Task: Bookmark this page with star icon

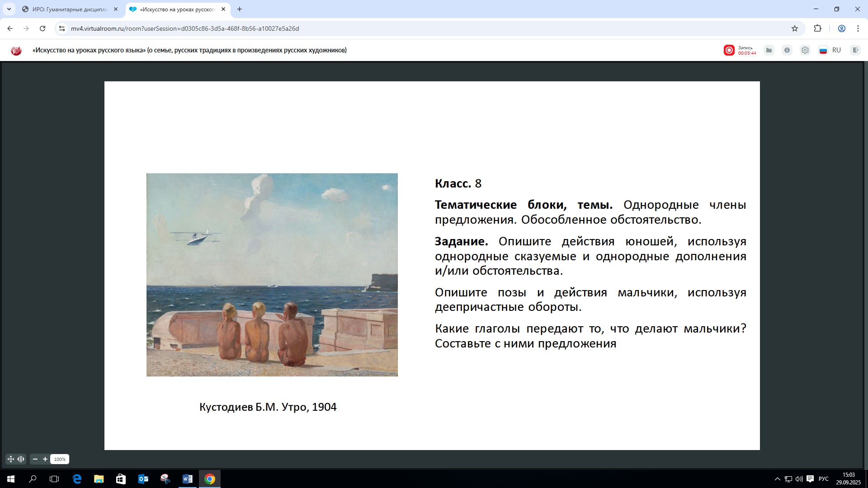Action: [x=795, y=28]
